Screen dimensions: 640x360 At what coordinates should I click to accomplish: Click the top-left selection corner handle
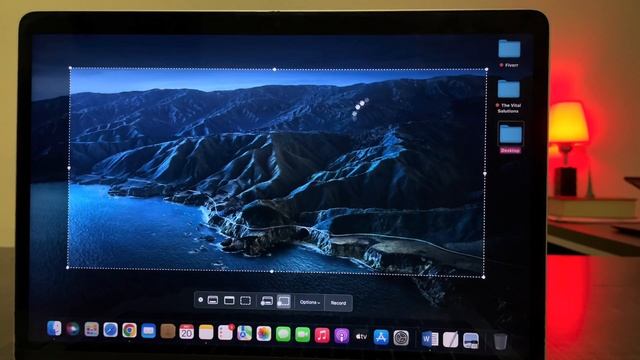coord(70,68)
